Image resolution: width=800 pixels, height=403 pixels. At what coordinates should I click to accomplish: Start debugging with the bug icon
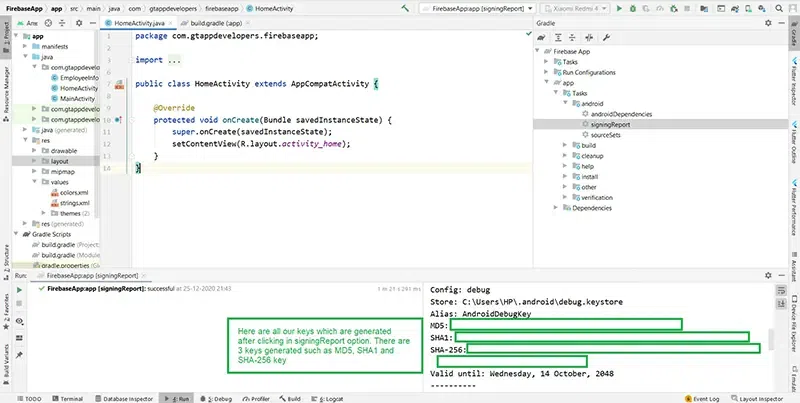click(633, 8)
